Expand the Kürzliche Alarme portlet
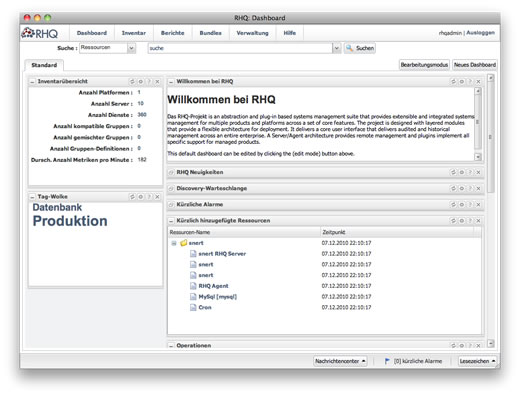Viewport: 520px width, 396px height. point(171,204)
